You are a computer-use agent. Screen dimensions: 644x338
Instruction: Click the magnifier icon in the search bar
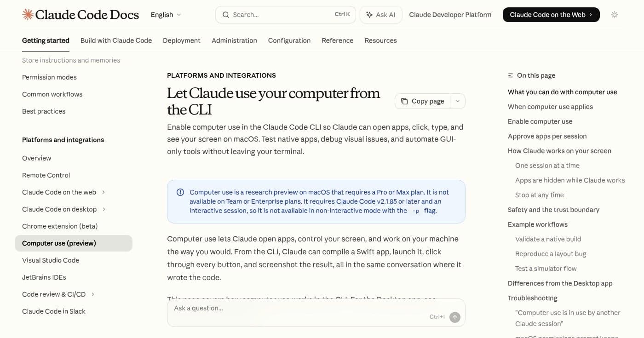[x=226, y=15]
